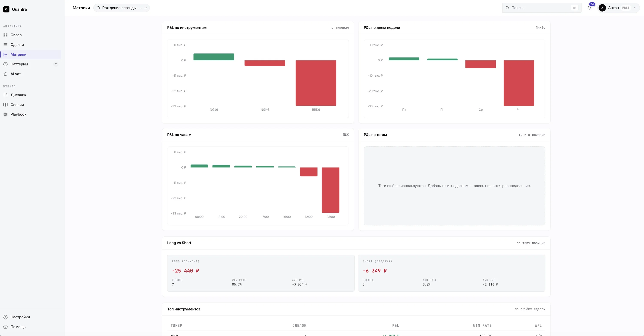Open the AI чат bubble icon
The width and height of the screenshot is (644, 336).
coord(6,74)
